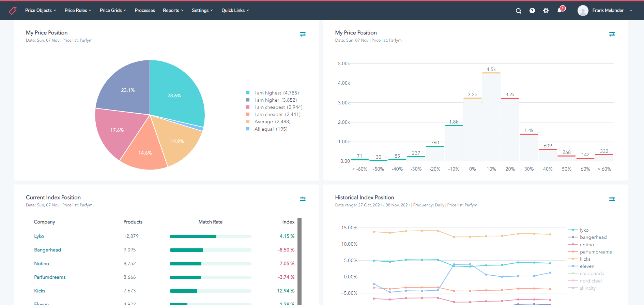The width and height of the screenshot is (644, 305).
Task: Open filter settings for Historical Index Position
Action: (x=612, y=199)
